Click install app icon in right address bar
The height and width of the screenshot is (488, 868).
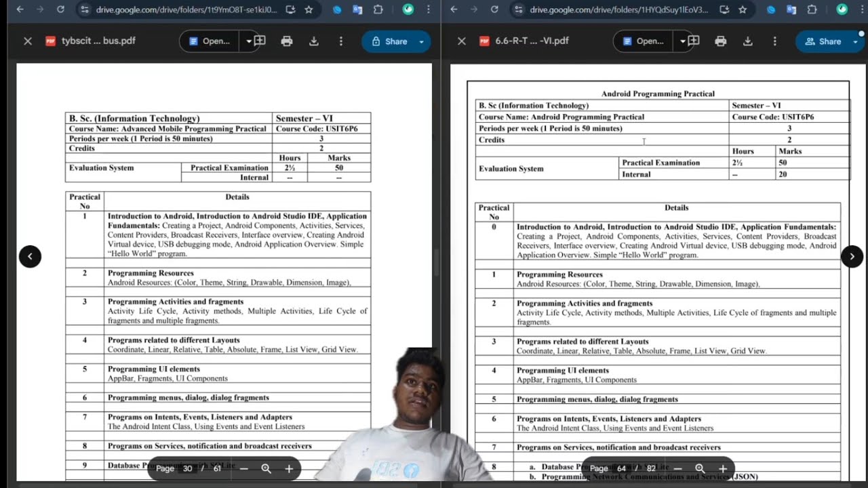click(x=724, y=9)
